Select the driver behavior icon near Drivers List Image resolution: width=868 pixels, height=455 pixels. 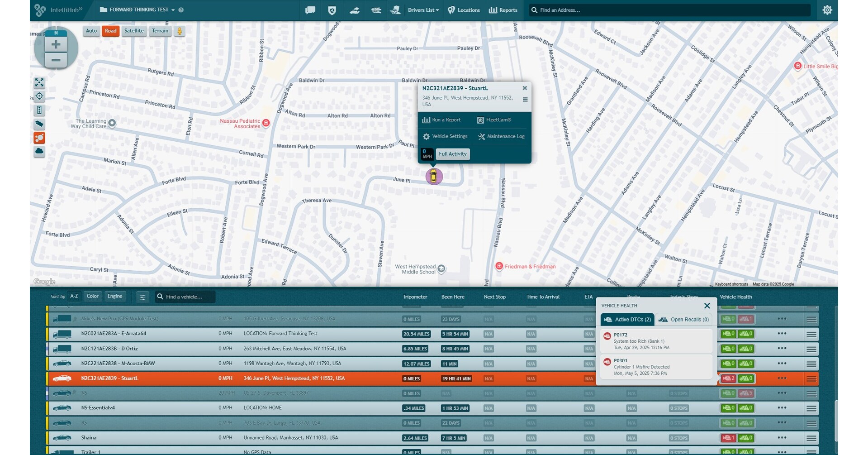395,10
